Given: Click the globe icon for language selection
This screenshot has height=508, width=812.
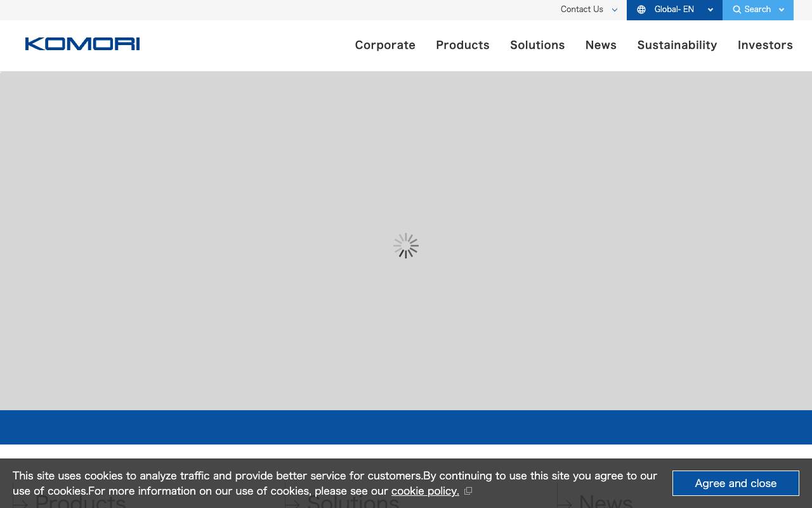Looking at the screenshot, I should (x=641, y=10).
